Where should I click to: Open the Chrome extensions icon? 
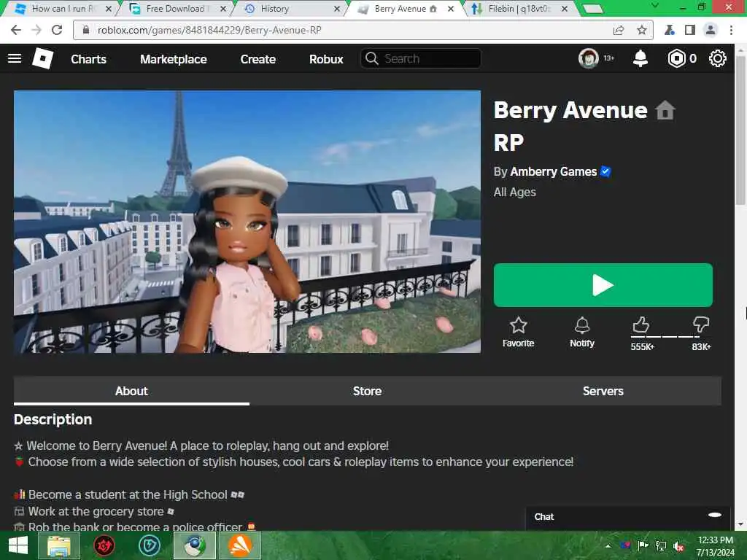click(x=670, y=30)
